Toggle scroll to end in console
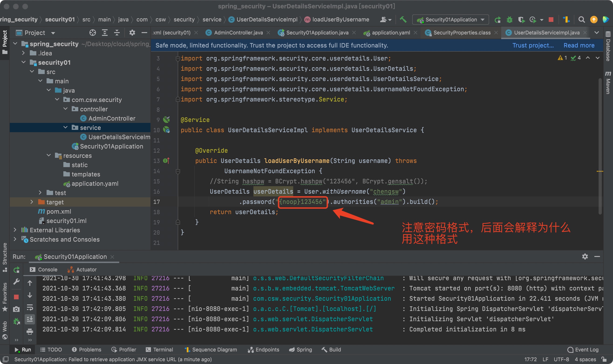The image size is (613, 364). (x=30, y=319)
